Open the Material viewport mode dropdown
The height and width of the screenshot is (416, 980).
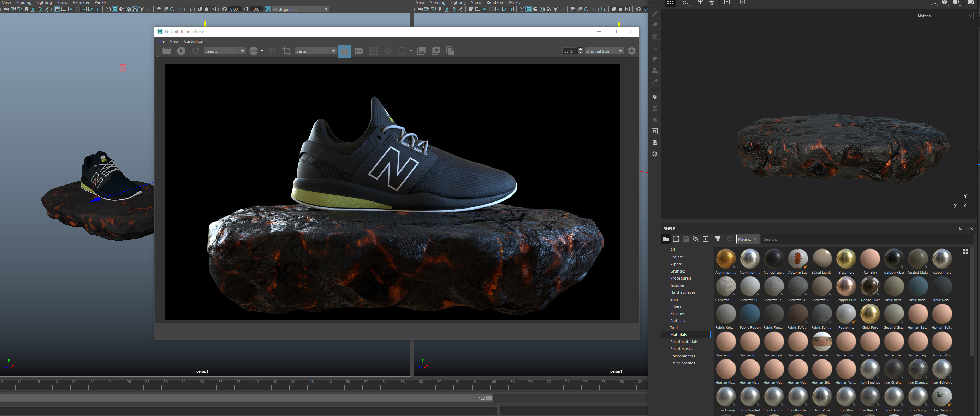(944, 16)
